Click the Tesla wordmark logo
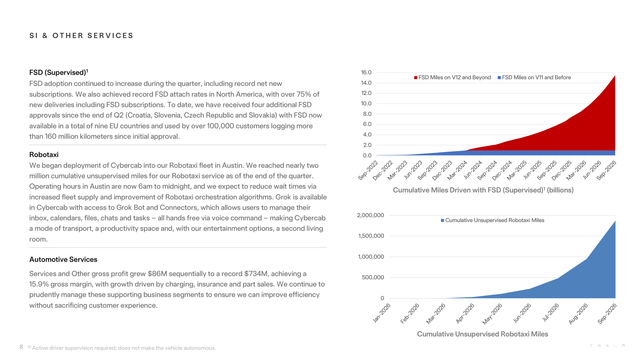Viewport: 644px width, 362px height. (x=607, y=346)
